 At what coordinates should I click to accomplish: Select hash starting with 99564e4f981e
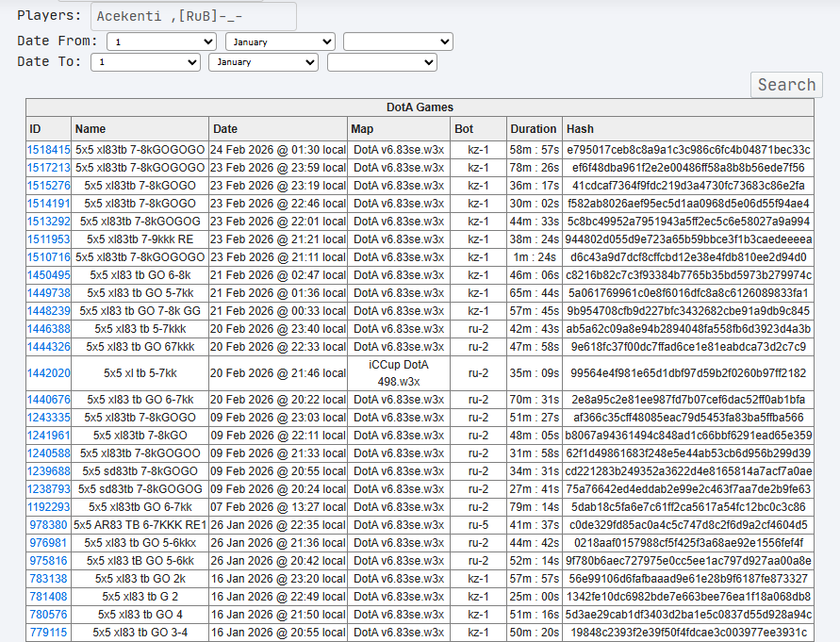(x=688, y=373)
